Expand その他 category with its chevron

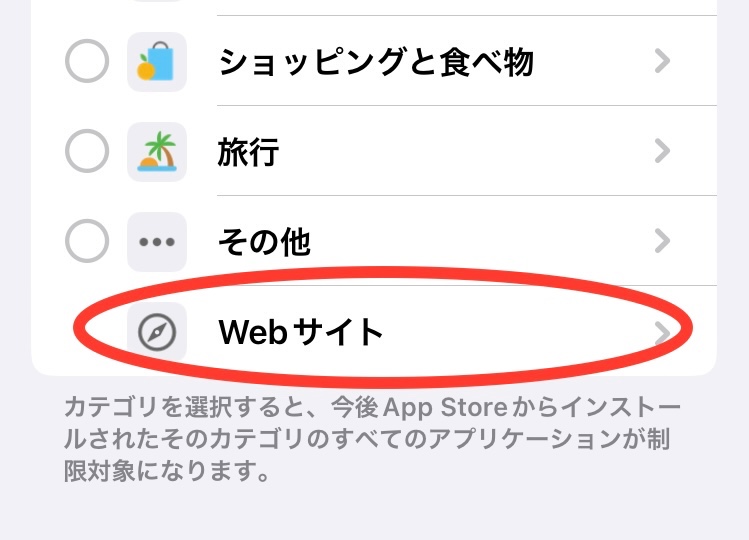point(662,241)
